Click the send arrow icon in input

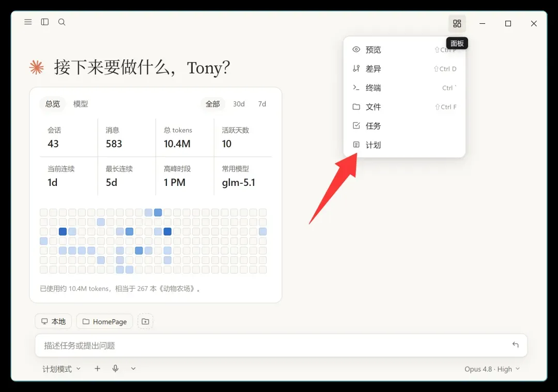tap(515, 344)
